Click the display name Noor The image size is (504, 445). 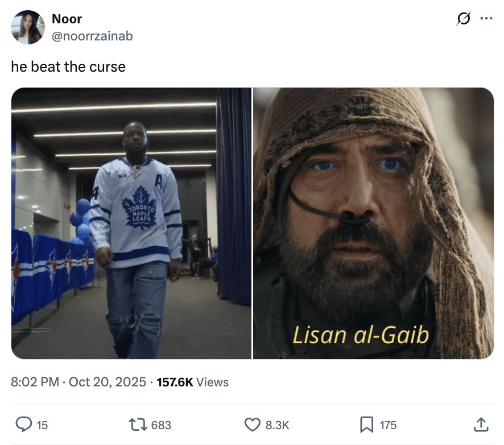coord(67,19)
